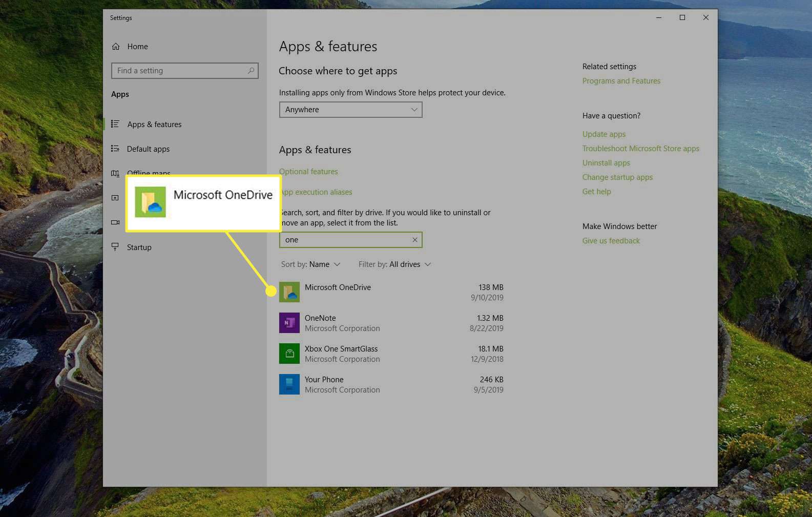Click the Apps & features sidebar icon
Screen dimensions: 812x517
115,124
